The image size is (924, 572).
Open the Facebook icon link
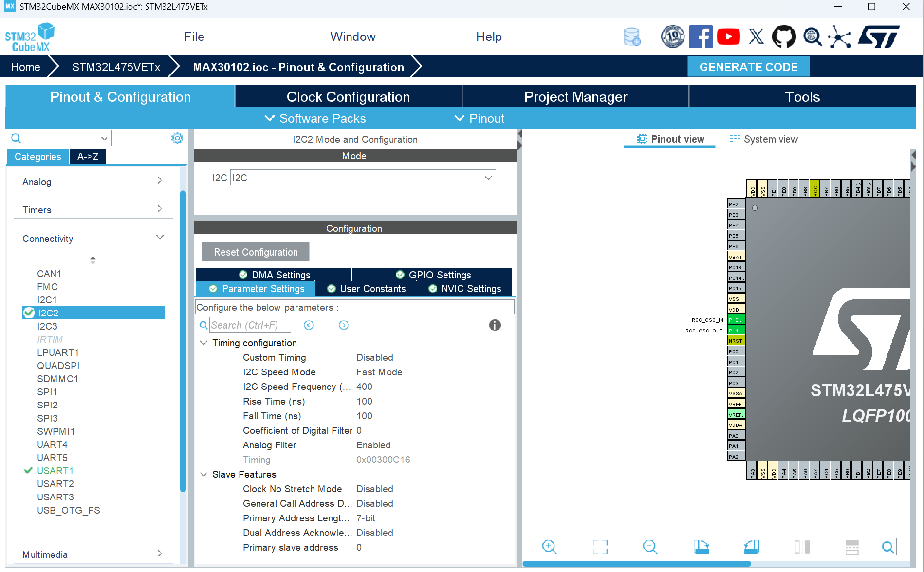tap(701, 37)
